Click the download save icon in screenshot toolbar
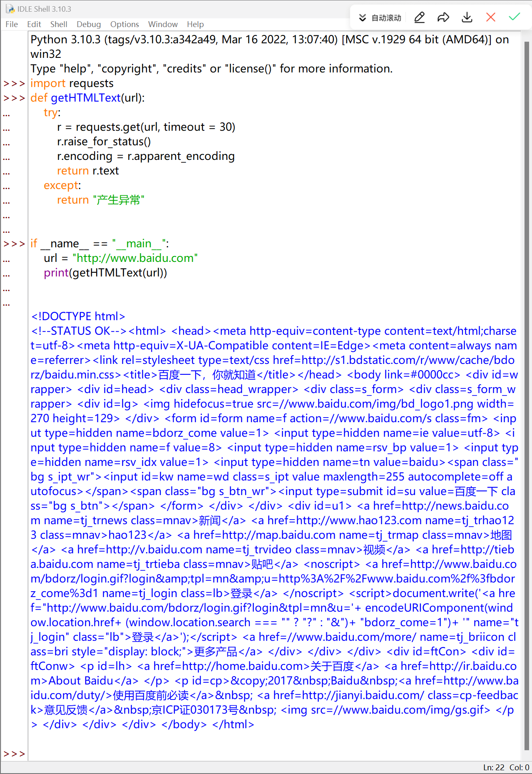The image size is (532, 774). [x=467, y=17]
